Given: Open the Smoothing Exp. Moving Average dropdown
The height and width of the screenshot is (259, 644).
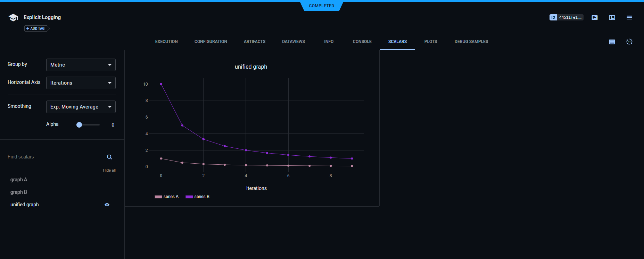Looking at the screenshot, I should tap(81, 107).
